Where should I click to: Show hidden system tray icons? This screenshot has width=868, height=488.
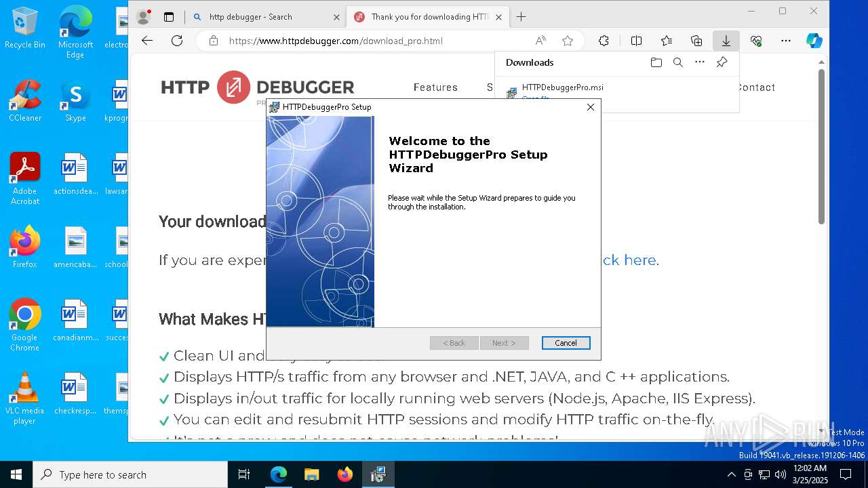pos(731,474)
